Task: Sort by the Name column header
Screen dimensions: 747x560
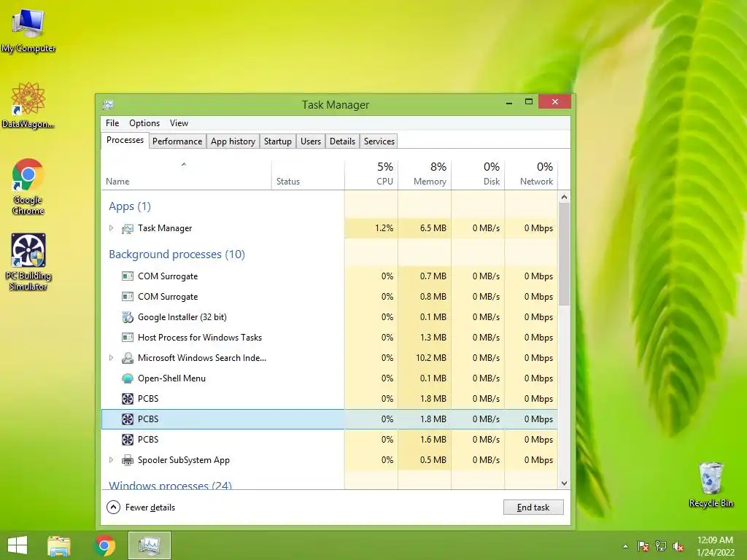Action: 186,174
